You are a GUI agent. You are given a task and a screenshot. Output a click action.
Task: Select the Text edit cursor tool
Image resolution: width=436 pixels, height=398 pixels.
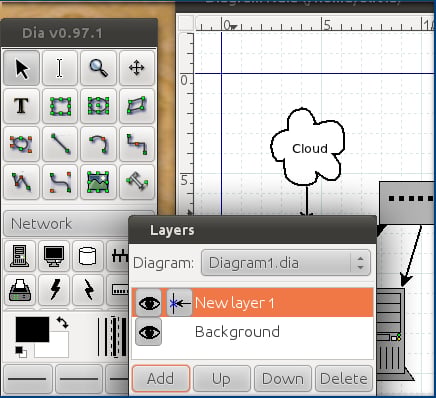point(60,68)
